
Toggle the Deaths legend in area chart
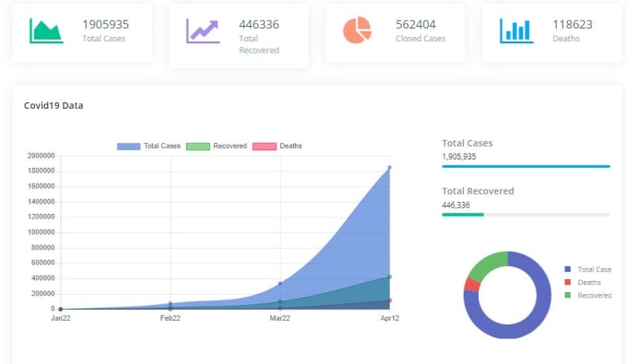coord(278,147)
